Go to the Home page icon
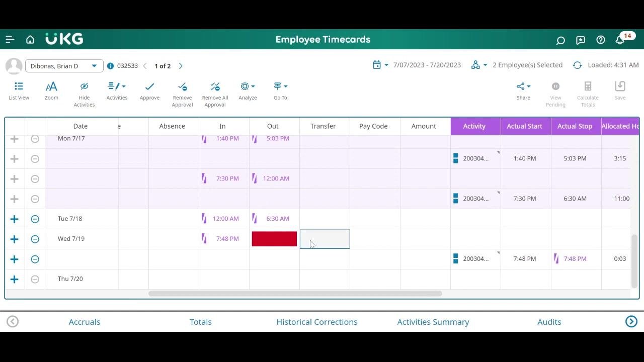This screenshot has height=362, width=644. (30, 40)
